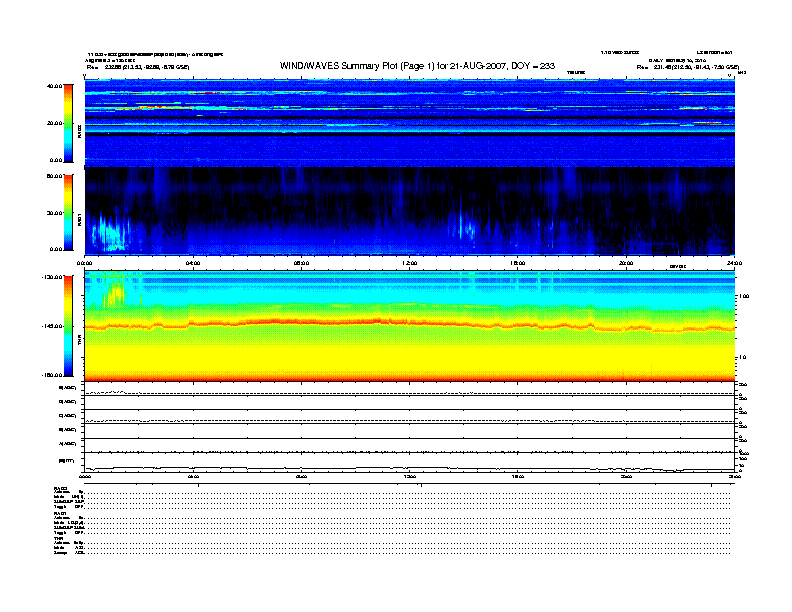Click TNR header in the settings table
Viewport: 792px width, 612px height.
pos(58,538)
